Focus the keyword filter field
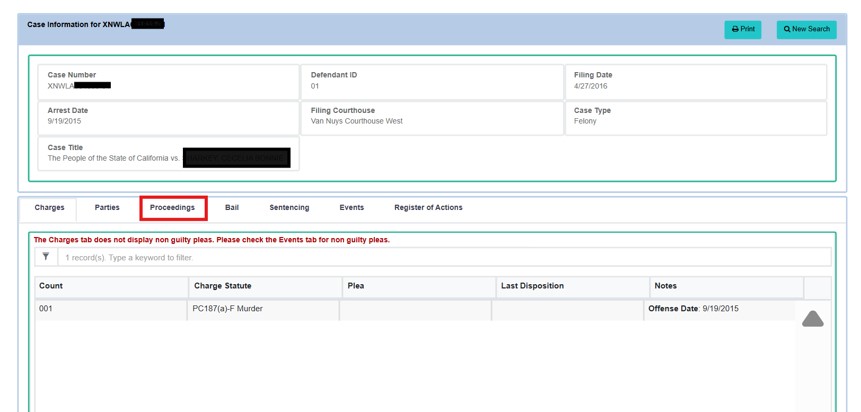 pyautogui.click(x=444, y=257)
